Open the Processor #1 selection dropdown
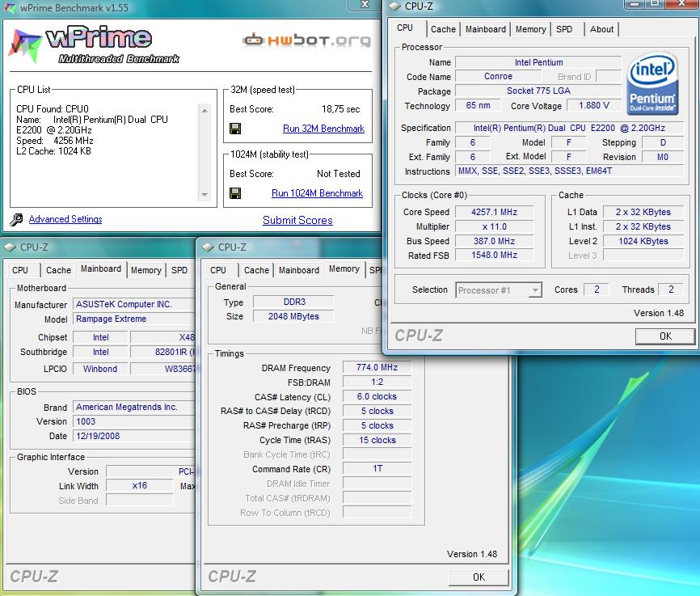This screenshot has width=700, height=596. (499, 290)
